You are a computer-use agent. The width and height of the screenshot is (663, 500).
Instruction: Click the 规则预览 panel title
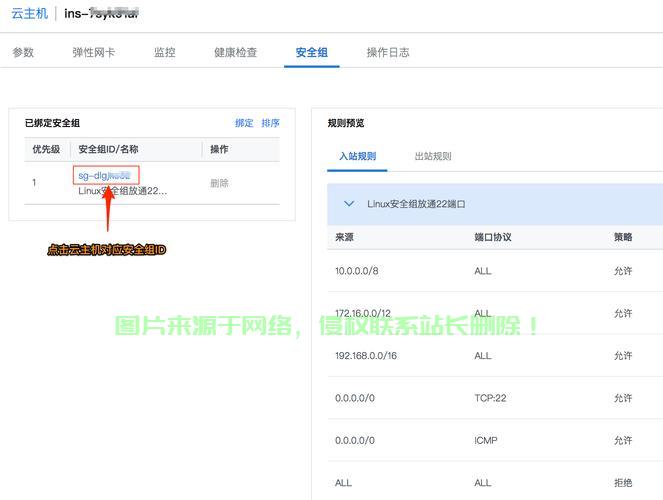tap(346, 123)
